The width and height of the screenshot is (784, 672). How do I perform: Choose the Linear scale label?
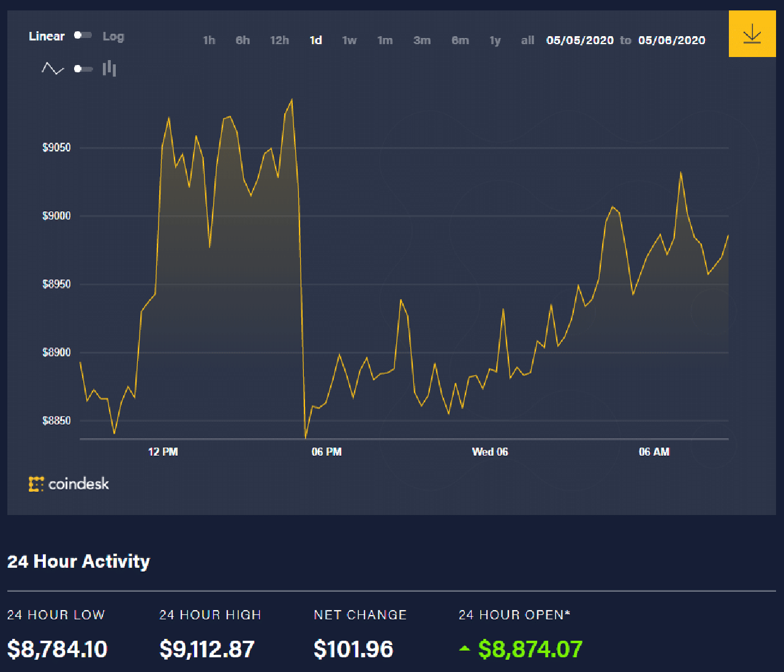click(x=47, y=36)
